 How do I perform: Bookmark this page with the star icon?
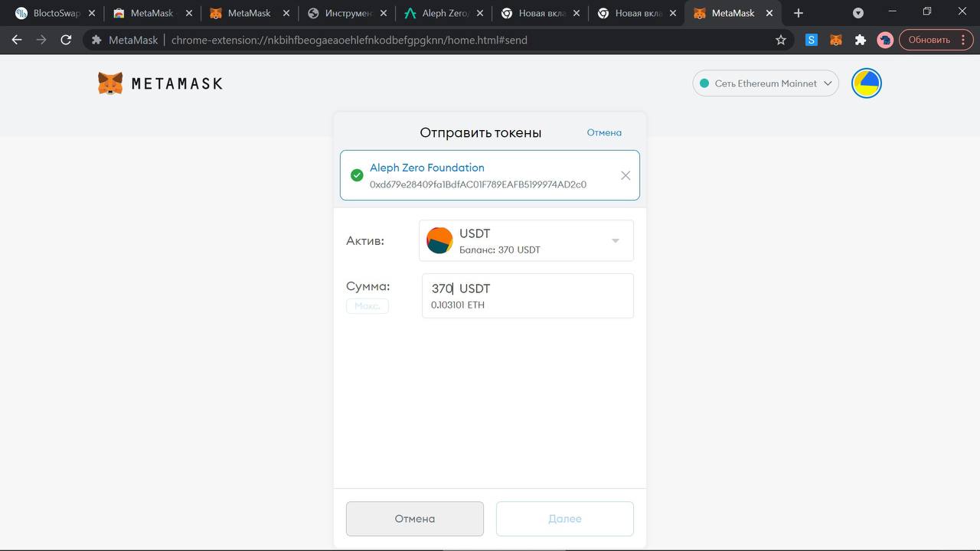click(781, 40)
